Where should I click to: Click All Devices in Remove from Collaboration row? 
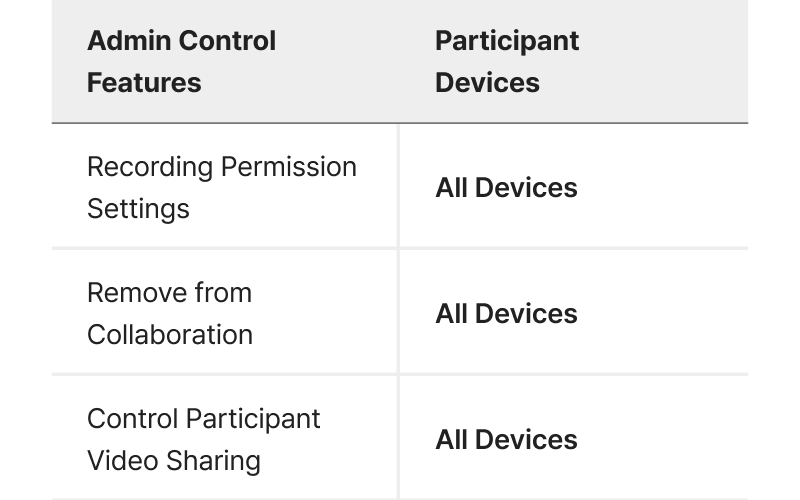click(x=506, y=314)
